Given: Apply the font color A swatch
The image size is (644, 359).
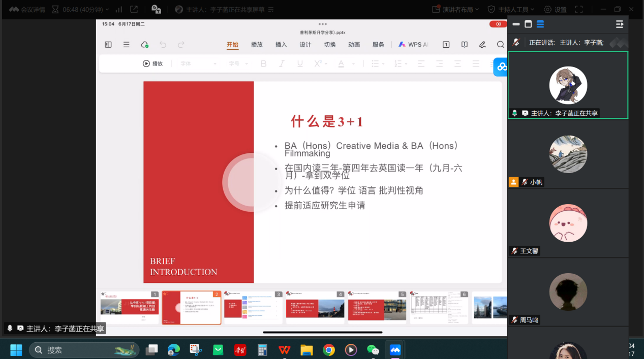Looking at the screenshot, I should 341,63.
